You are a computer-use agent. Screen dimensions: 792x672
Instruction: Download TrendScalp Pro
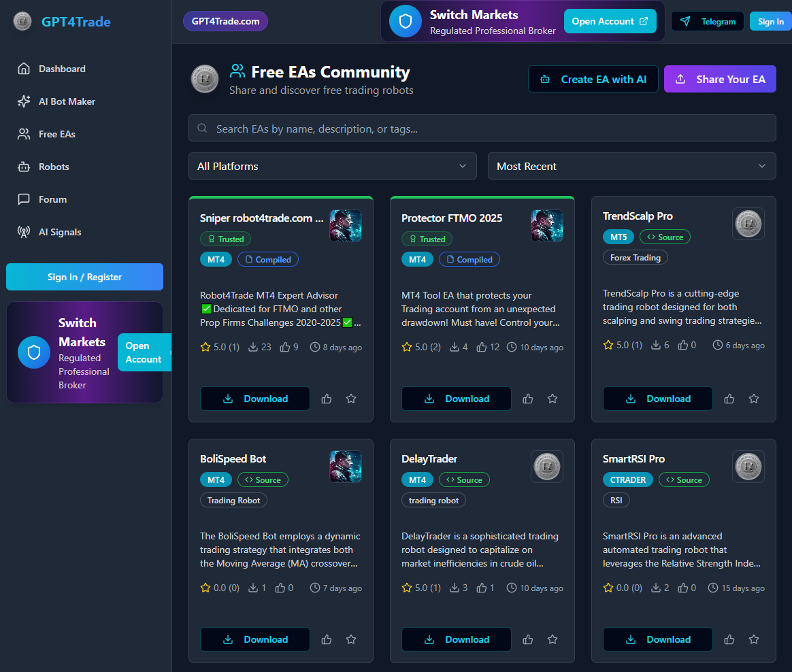point(658,399)
